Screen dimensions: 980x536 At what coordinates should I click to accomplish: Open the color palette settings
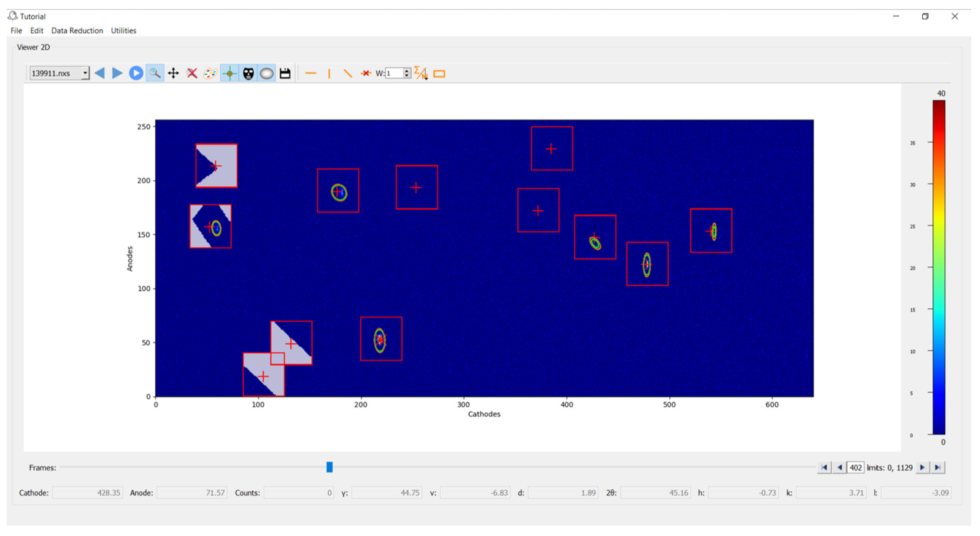coord(210,73)
